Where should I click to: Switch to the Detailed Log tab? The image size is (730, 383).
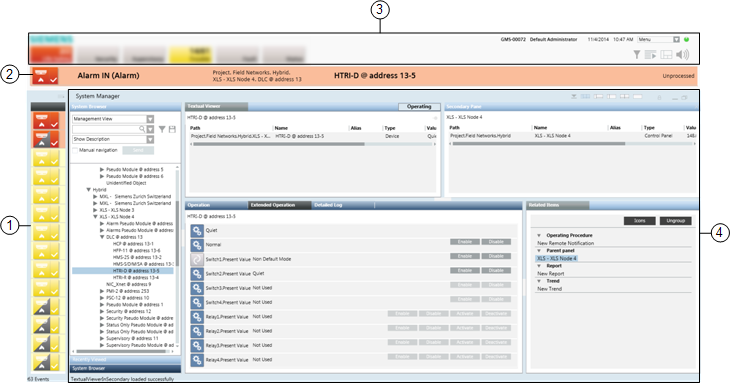click(328, 205)
